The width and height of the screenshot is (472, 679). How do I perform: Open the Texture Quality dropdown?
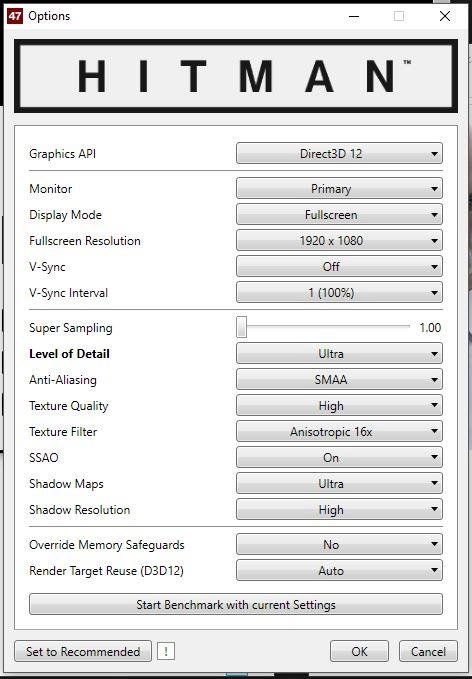tap(339, 406)
